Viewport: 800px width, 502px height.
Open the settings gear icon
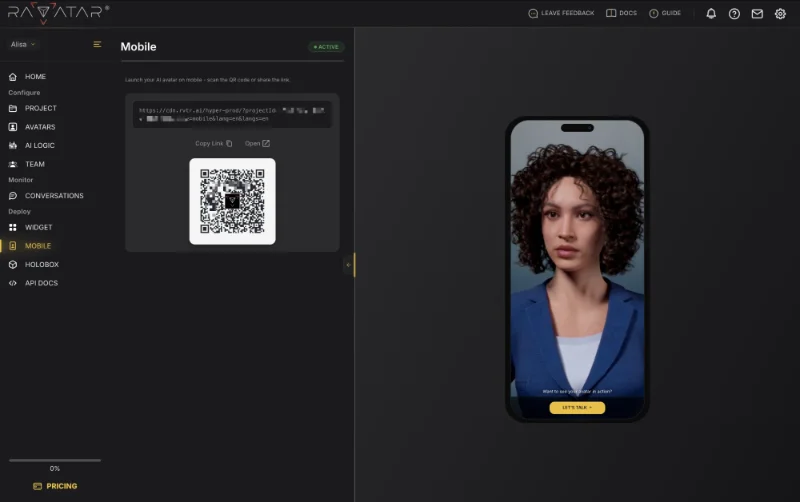(780, 14)
